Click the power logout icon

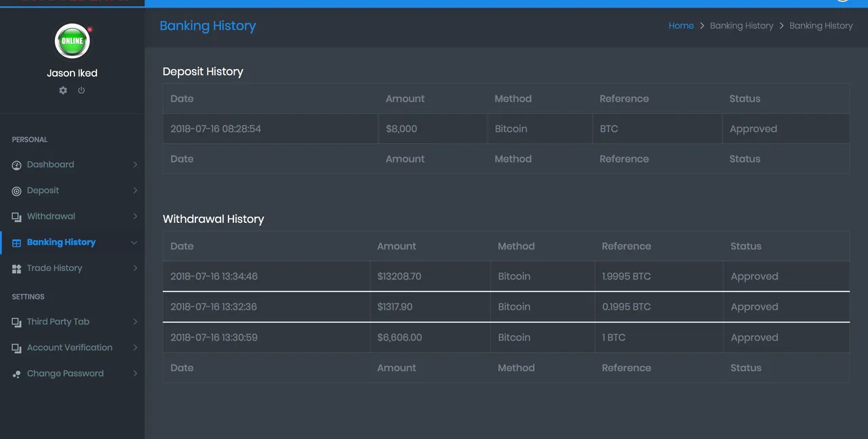(81, 90)
